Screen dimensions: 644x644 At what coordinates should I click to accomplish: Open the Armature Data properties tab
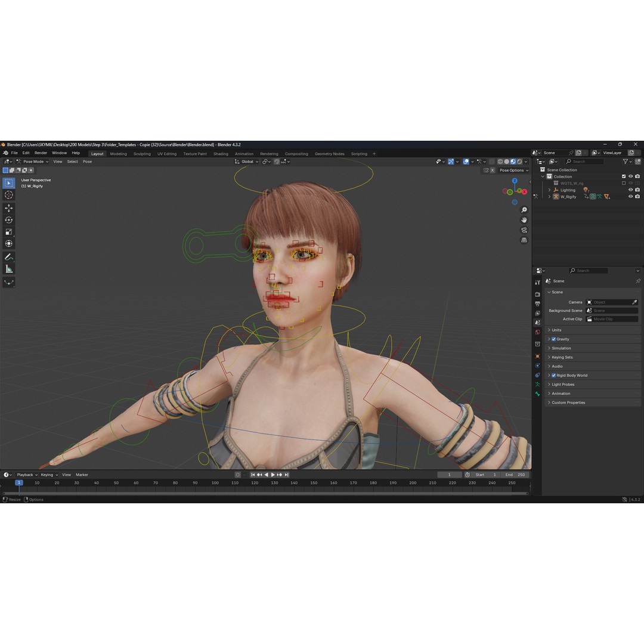tap(537, 385)
